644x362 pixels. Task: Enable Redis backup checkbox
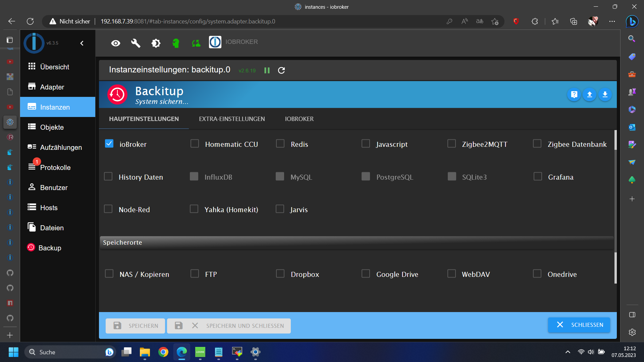pos(280,143)
